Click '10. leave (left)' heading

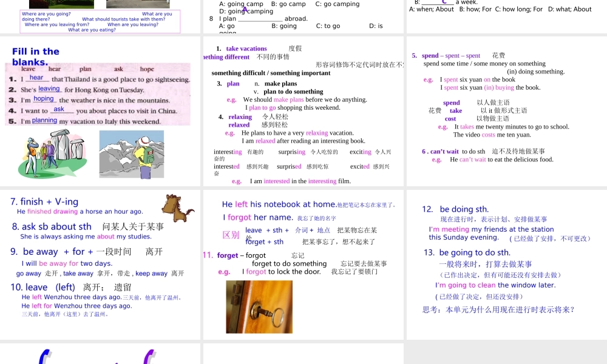42,288
